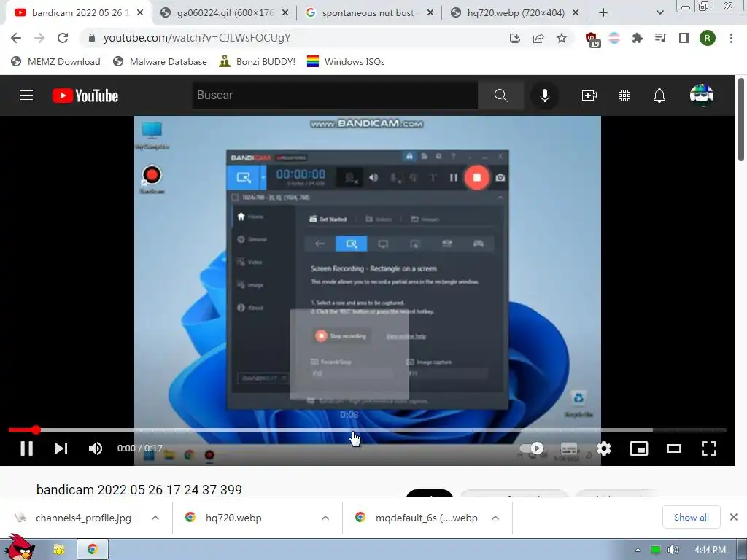Open YouTube account avatar menu

702,96
